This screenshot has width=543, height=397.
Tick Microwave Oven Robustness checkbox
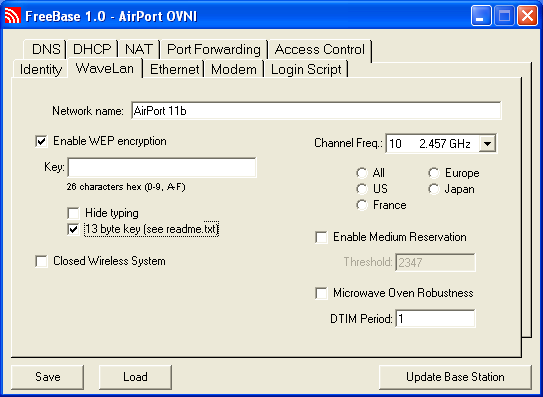pos(321,293)
